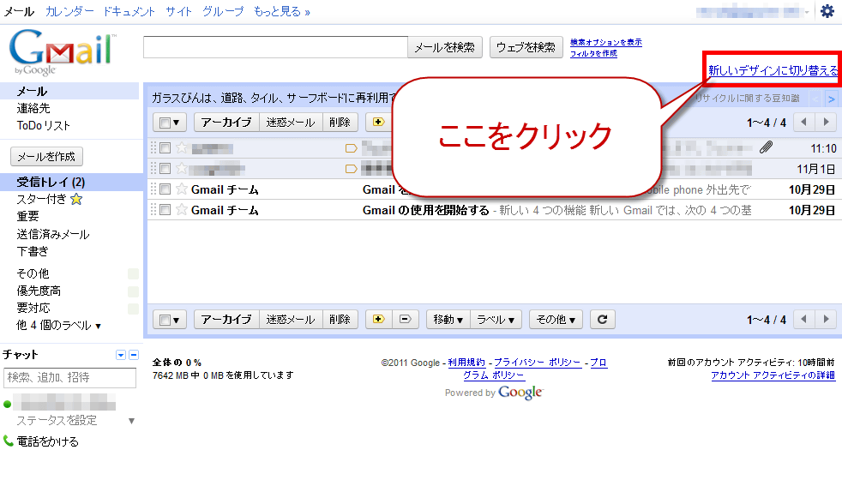Open その他 dropdown in bottom toolbar
This screenshot has height=504, width=842.
point(556,320)
